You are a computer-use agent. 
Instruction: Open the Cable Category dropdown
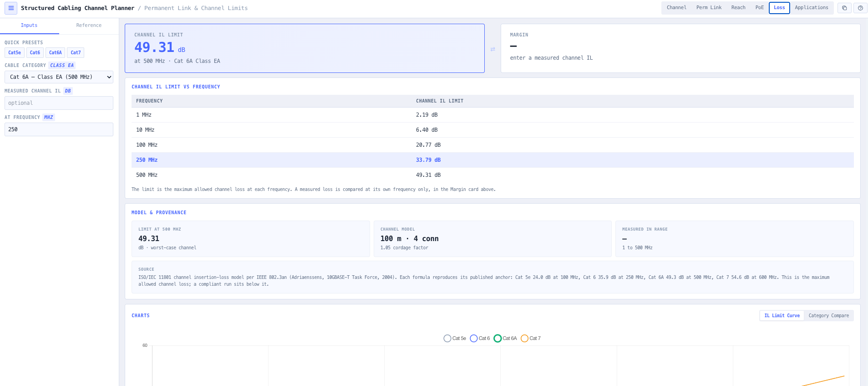[59, 77]
